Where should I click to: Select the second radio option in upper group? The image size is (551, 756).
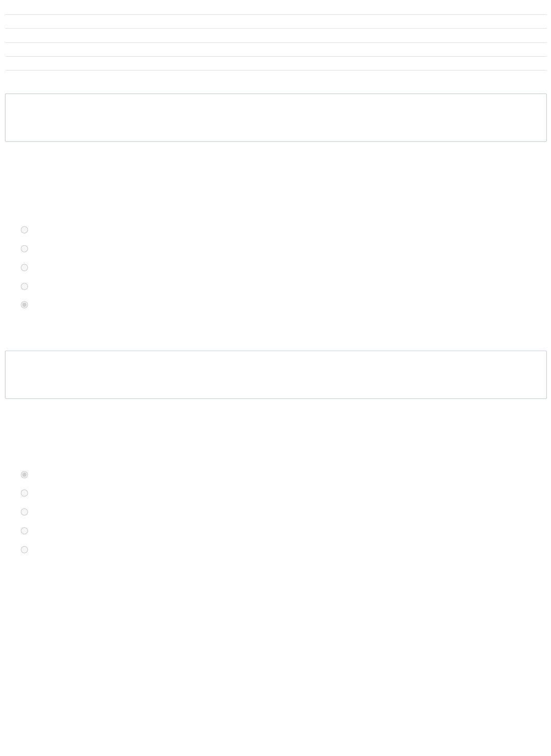point(24,249)
